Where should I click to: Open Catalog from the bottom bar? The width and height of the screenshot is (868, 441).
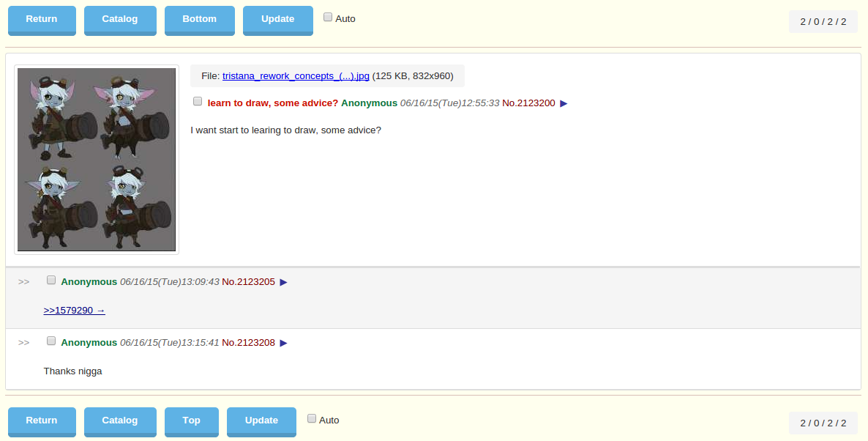(x=119, y=422)
